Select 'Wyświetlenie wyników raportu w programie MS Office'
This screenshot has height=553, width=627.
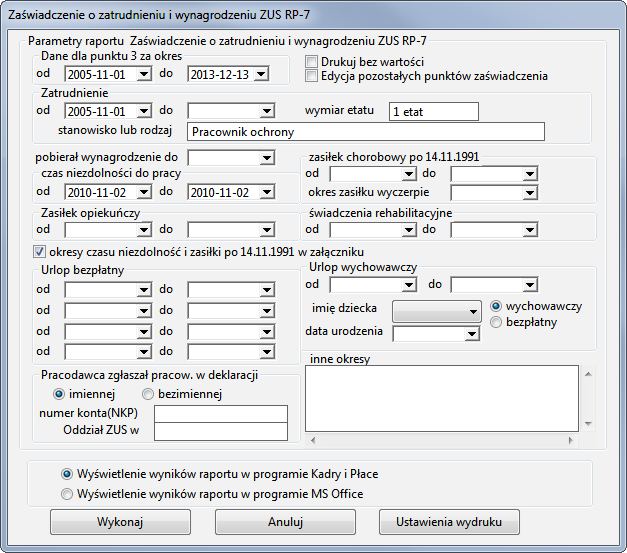click(x=68, y=493)
